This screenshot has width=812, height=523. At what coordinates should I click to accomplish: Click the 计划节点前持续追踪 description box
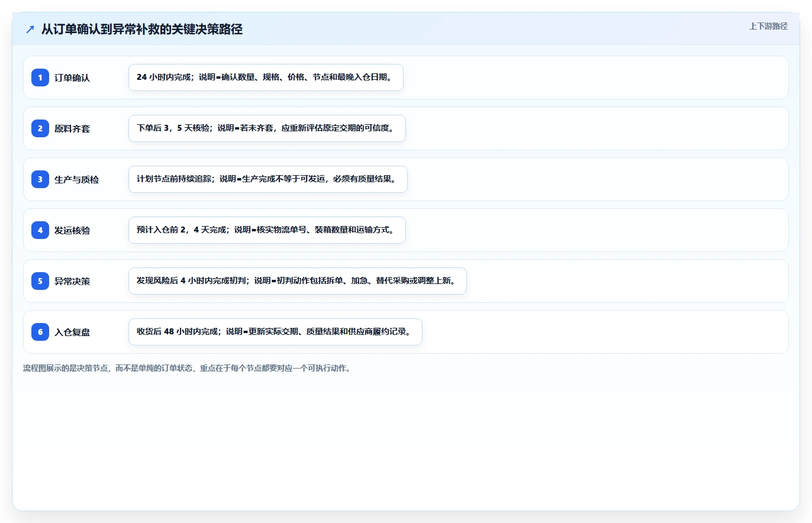(268, 179)
